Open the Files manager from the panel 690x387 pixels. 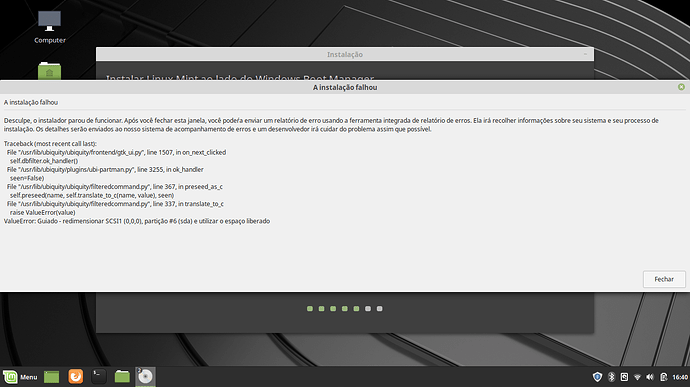[122, 376]
